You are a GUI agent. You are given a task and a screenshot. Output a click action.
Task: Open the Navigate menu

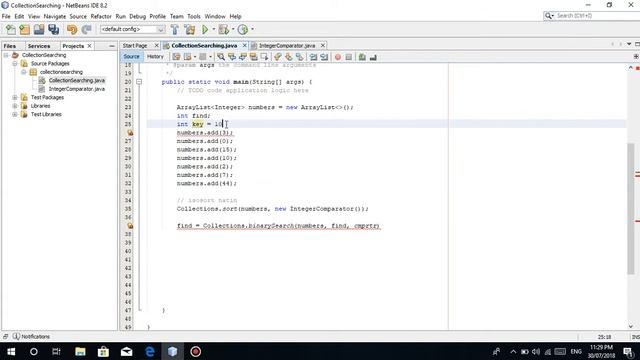tap(55, 16)
